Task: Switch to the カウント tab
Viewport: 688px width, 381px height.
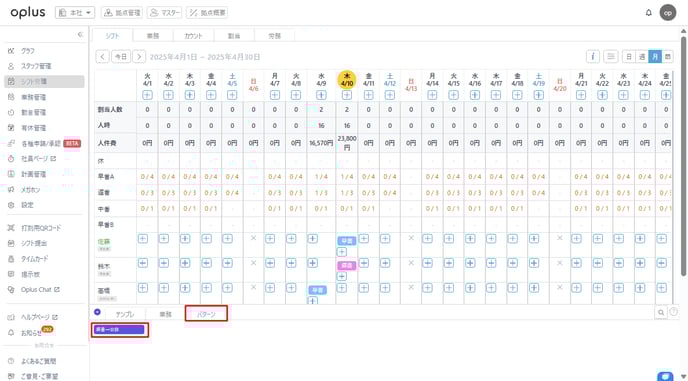Action: 193,36
